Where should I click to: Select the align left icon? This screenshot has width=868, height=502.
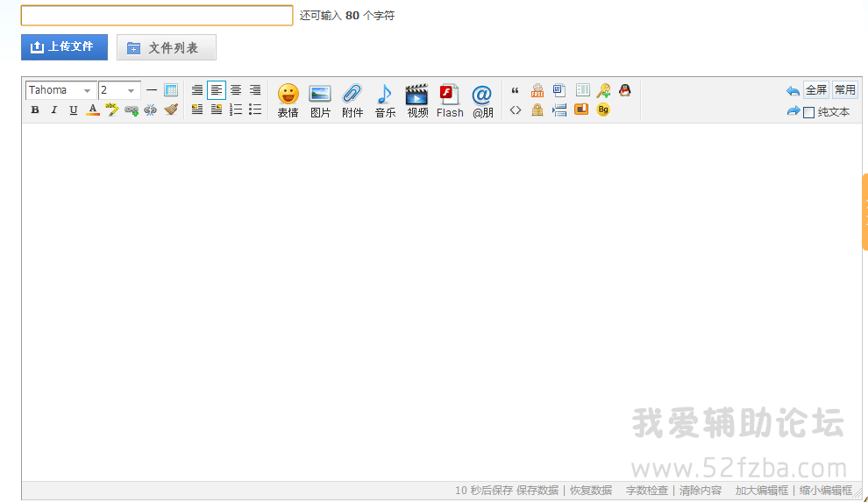click(x=217, y=89)
